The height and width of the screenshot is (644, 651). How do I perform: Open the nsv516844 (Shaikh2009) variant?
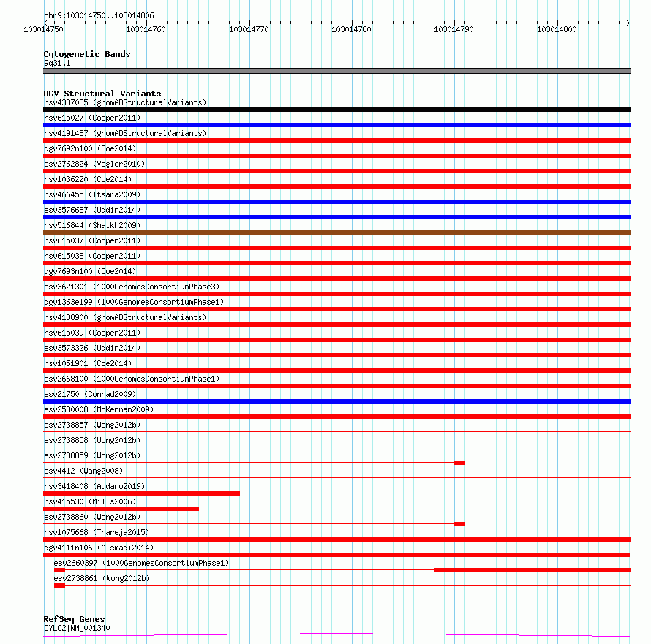(x=92, y=225)
